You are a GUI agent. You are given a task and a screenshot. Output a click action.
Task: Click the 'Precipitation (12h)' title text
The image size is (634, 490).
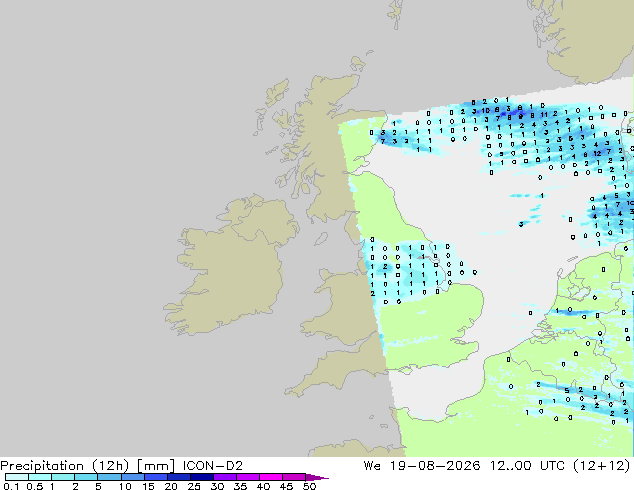point(65,466)
